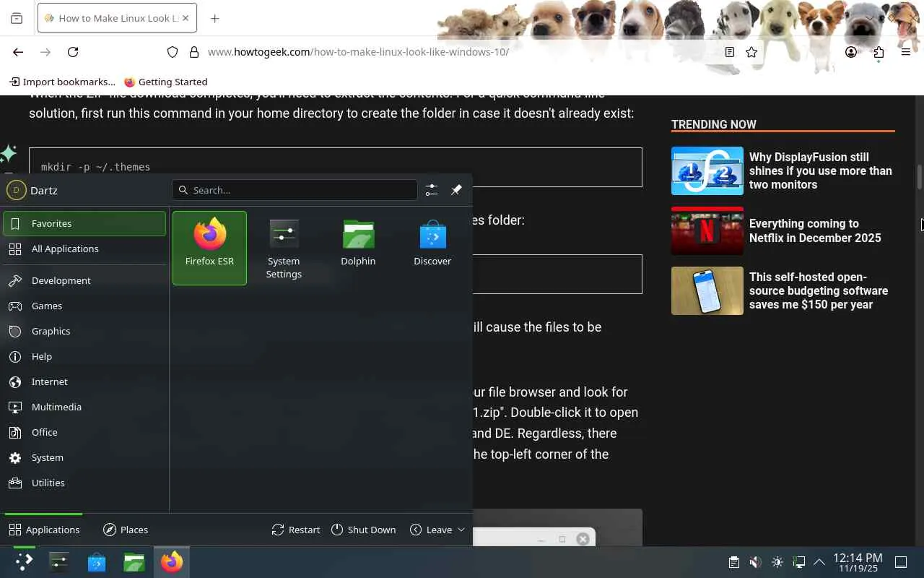Launch Firefox ESR from the Favorites grid

(x=209, y=248)
